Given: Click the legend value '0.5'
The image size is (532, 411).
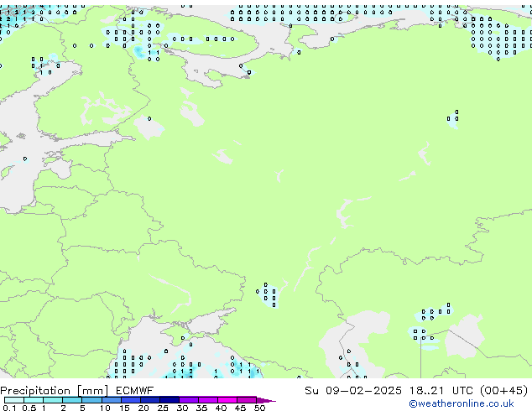Looking at the screenshot, I should [29, 408].
